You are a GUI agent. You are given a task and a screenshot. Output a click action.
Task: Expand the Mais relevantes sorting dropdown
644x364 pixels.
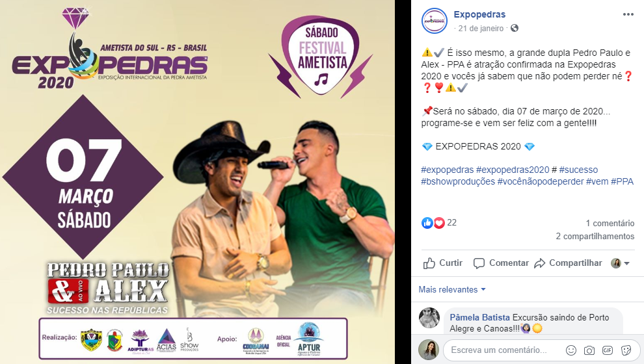[x=452, y=290]
